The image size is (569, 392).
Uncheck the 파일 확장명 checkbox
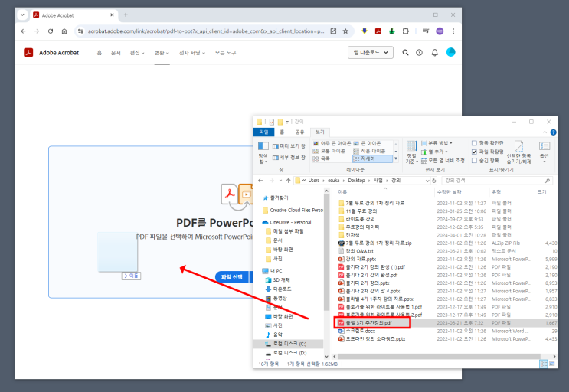point(474,152)
